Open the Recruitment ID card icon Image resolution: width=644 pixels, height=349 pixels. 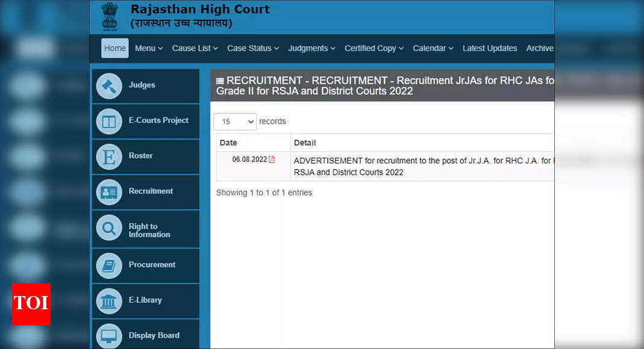[x=109, y=192]
